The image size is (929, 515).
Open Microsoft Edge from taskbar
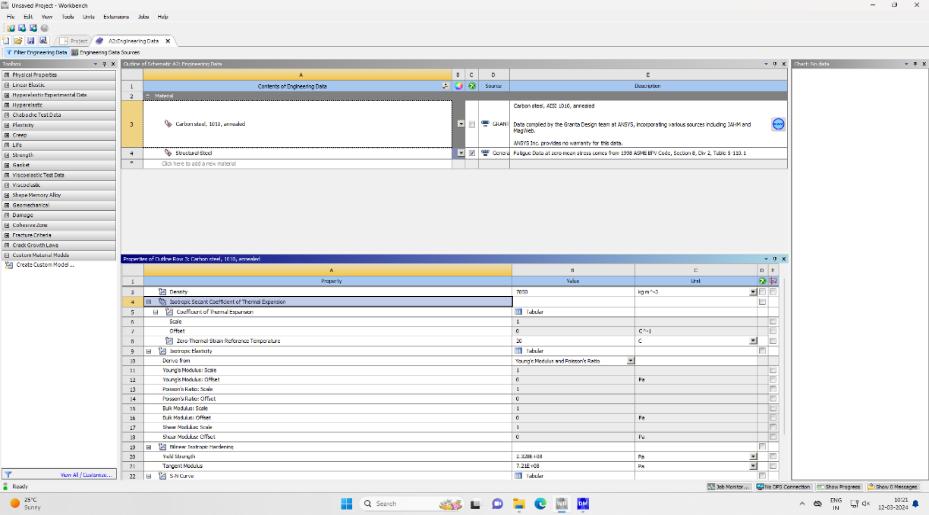tap(540, 504)
